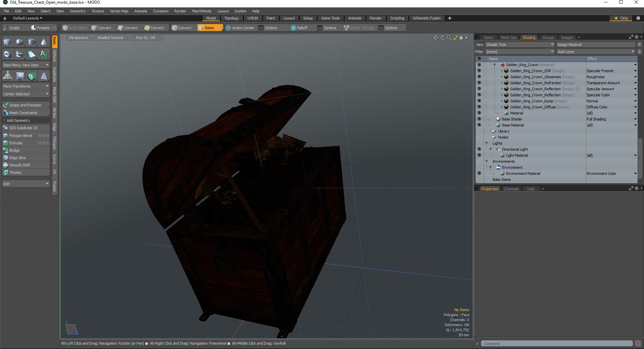644x349 pixels.
Task: Select the Cube primitive tool
Action: tap(7, 42)
